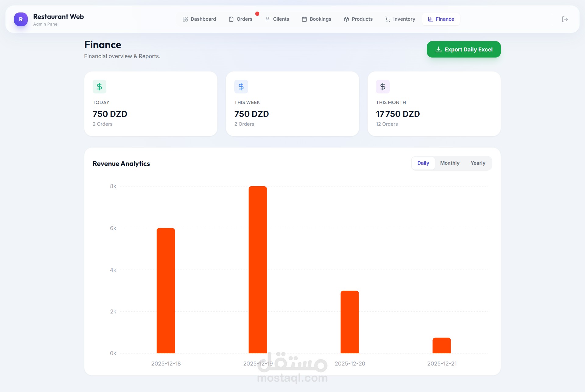Image resolution: width=585 pixels, height=392 pixels.
Task: Click the logout icon in header
Action: click(x=565, y=19)
